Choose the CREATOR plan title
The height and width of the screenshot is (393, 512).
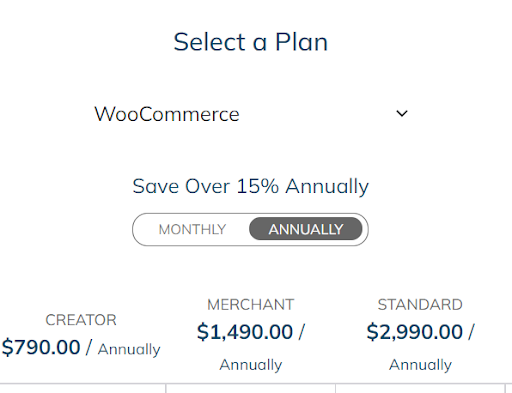pos(81,320)
